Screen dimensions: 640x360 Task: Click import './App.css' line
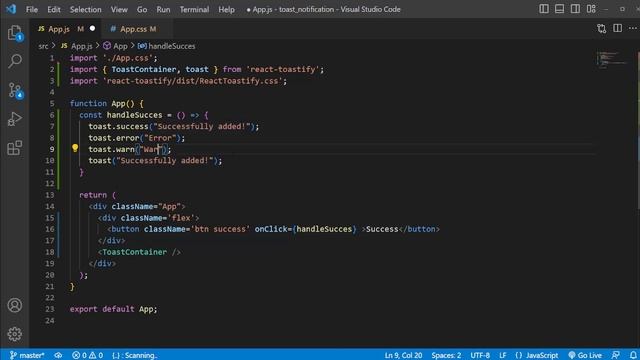point(113,58)
